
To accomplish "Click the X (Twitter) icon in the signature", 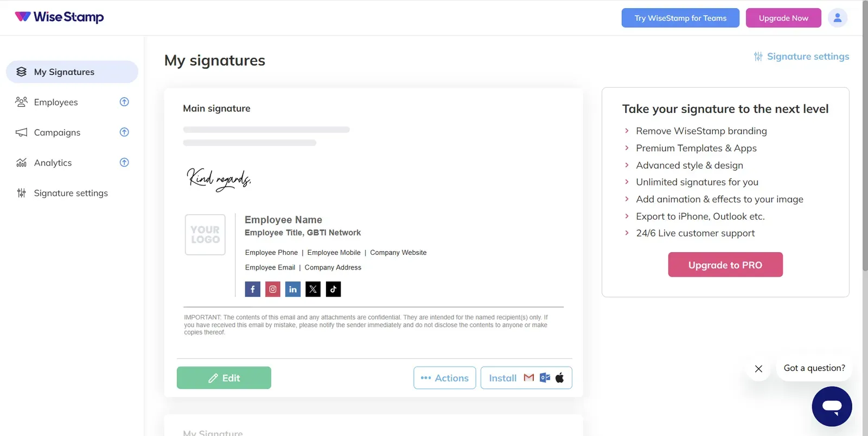I will click(313, 289).
